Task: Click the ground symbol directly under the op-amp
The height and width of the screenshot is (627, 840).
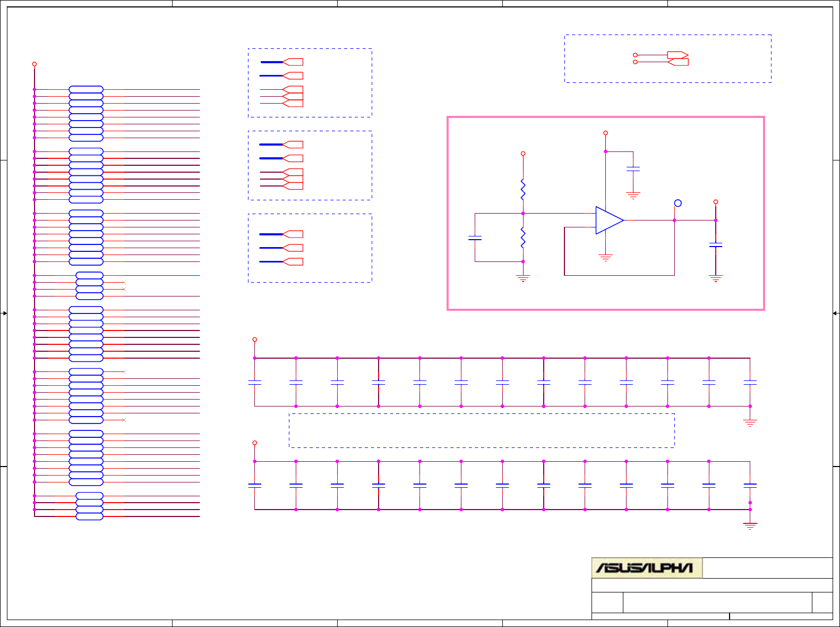Action: click(605, 258)
